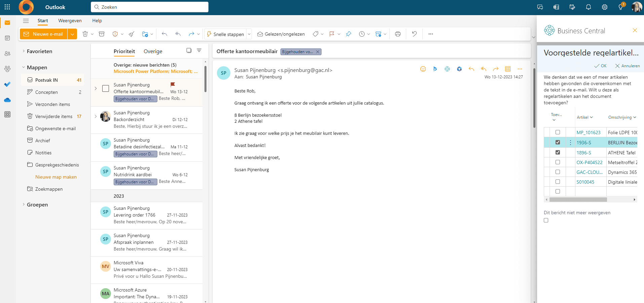This screenshot has height=303, width=644.
Task: Click Gelezen/ongelezen button
Action: (281, 34)
